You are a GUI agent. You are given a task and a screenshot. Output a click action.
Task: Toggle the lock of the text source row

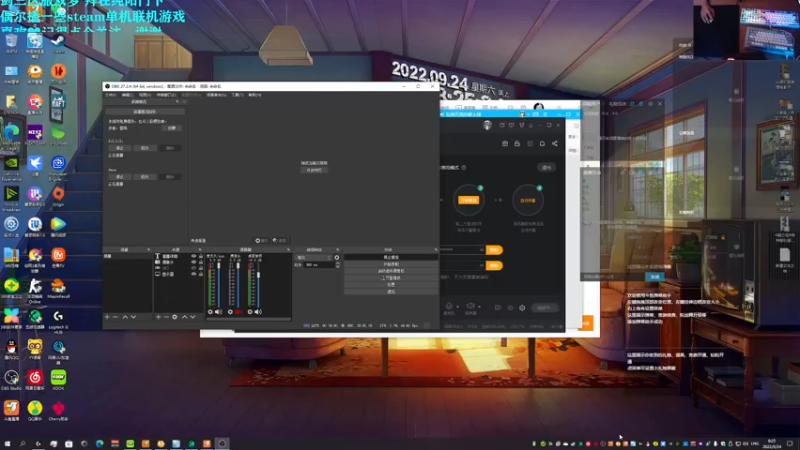pos(201,256)
